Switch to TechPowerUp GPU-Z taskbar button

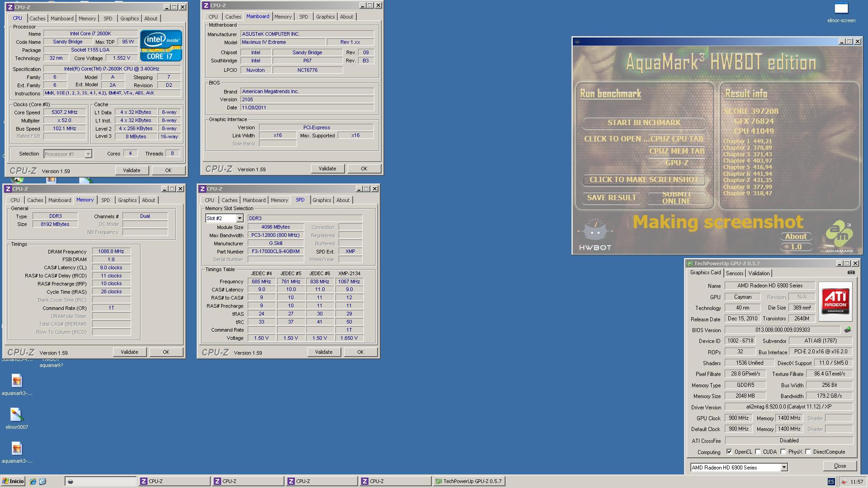click(469, 482)
